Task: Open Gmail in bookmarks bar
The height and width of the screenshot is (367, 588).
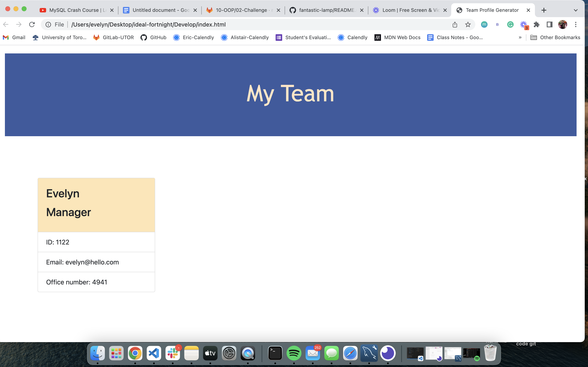Action: point(14,37)
